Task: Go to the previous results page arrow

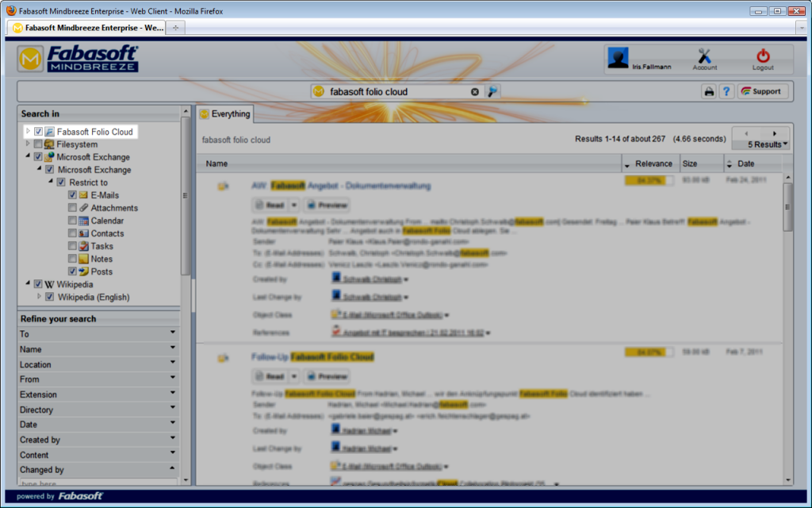Action: [x=746, y=133]
